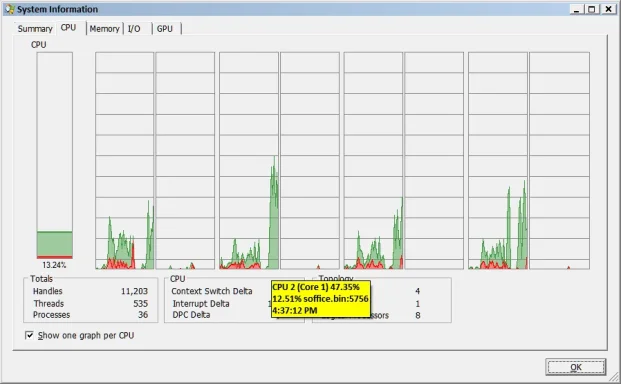621x384 pixels.
Task: Click the first CPU core graph
Action: point(124,161)
